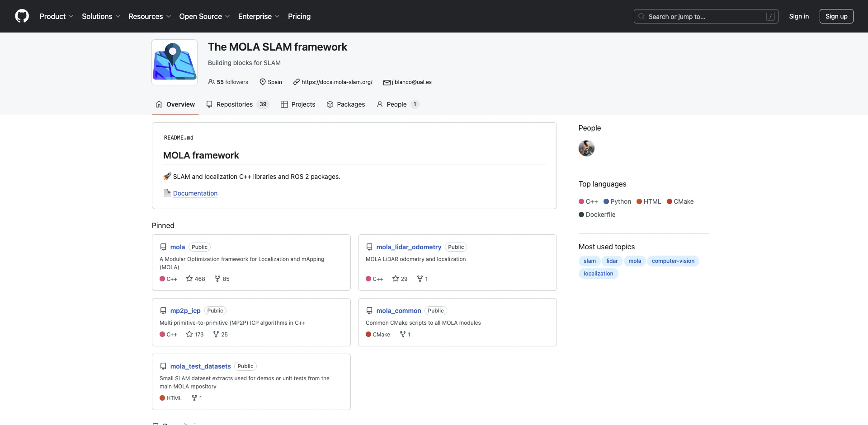The height and width of the screenshot is (425, 868).
Task: Focus the Search or jump to field
Action: [x=706, y=16]
